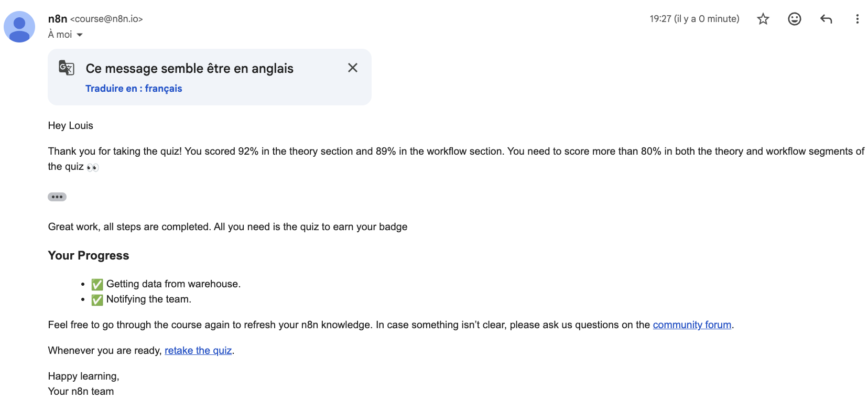Add an emoji reaction to the message
This screenshot has height=410, width=868.
[795, 19]
